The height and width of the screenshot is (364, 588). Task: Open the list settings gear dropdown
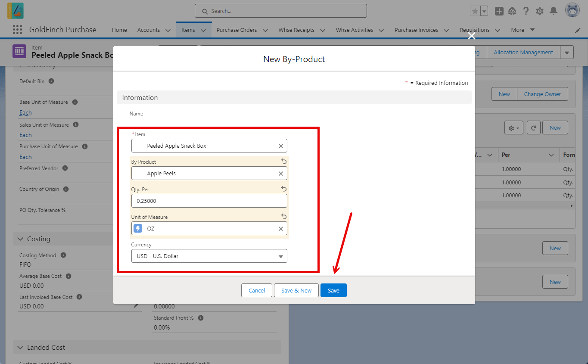(514, 128)
